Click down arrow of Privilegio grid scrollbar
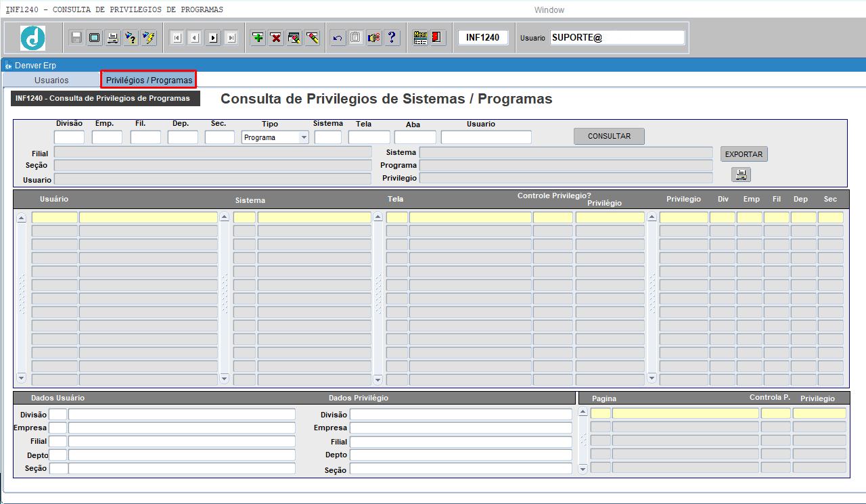Image resolution: width=866 pixels, height=504 pixels. pyautogui.click(x=652, y=378)
